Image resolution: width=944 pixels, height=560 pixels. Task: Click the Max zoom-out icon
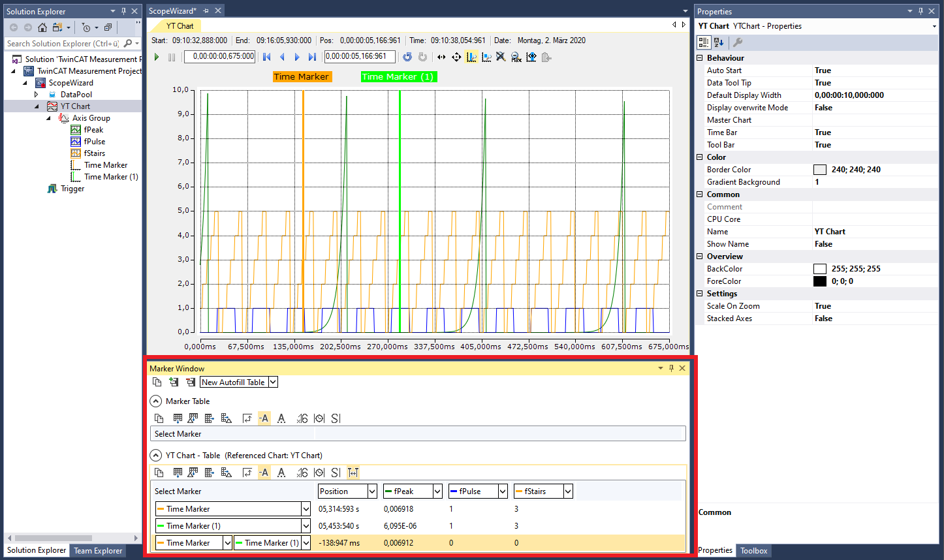[516, 57]
